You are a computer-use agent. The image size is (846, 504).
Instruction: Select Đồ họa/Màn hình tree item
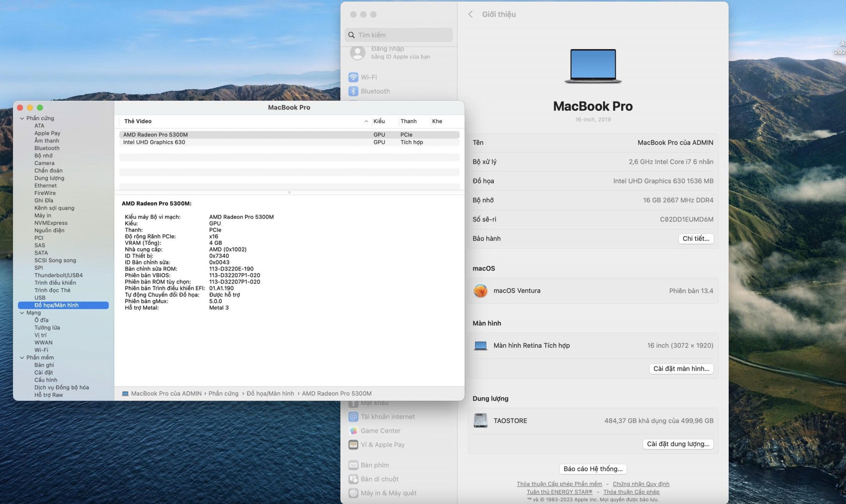(x=63, y=305)
